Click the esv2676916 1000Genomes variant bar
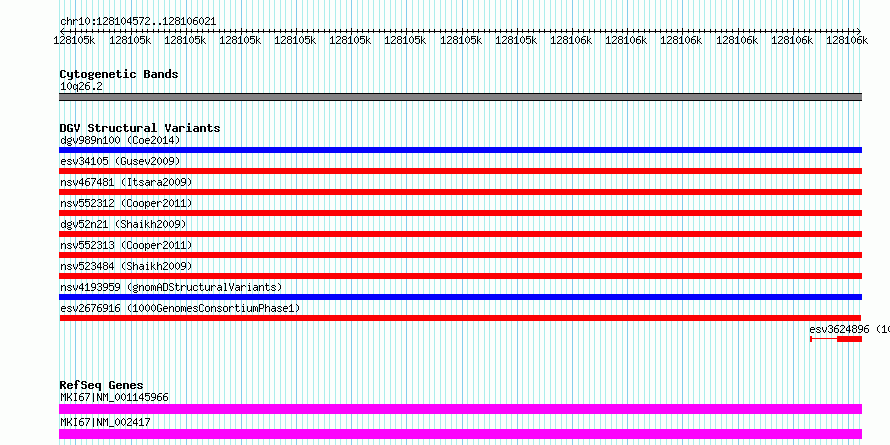The width and height of the screenshot is (890, 445). click(x=460, y=318)
